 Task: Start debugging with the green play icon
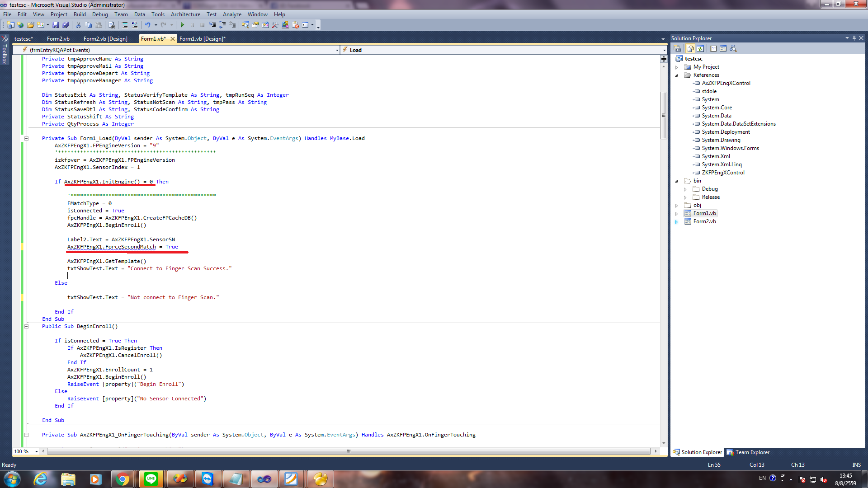[x=183, y=25]
